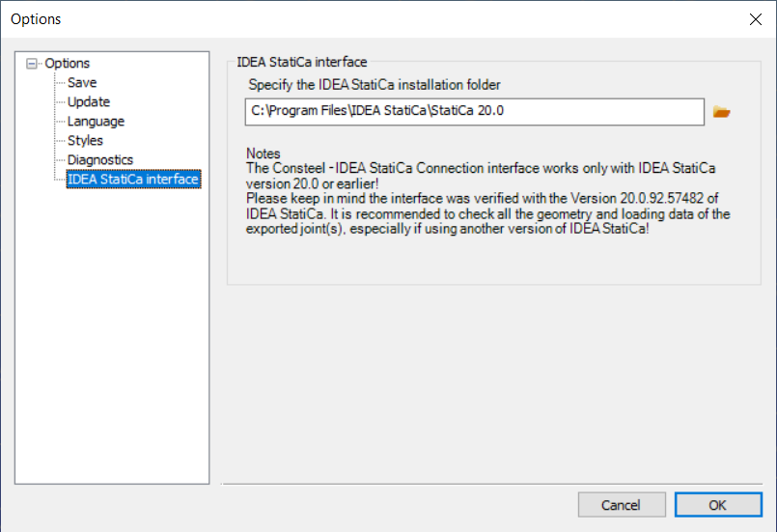The image size is (777, 532).
Task: Show the Styles options
Action: [85, 140]
